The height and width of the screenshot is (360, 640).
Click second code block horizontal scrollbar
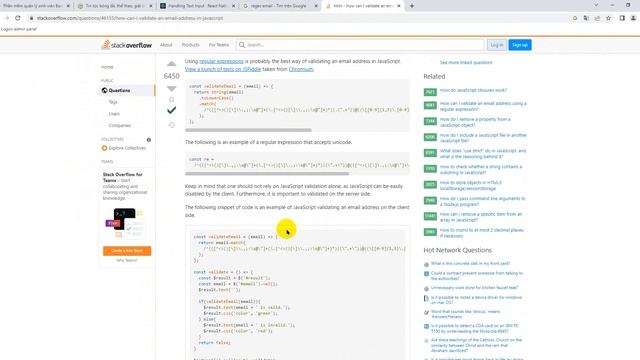(267, 174)
